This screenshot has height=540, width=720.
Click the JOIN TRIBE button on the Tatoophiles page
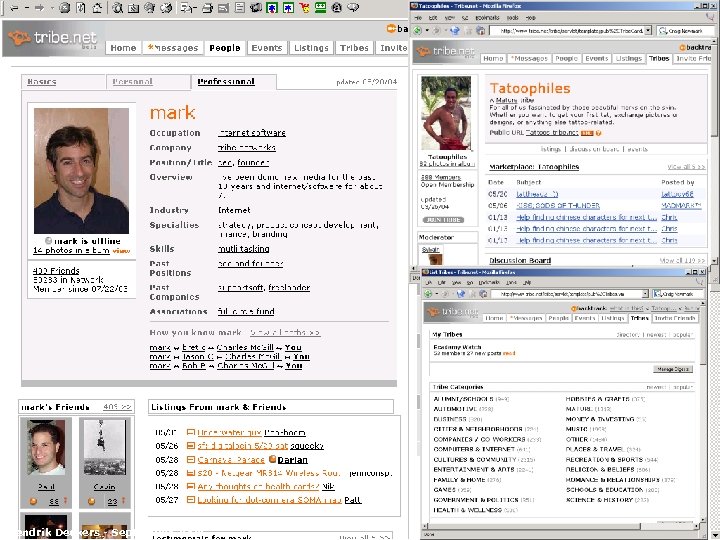(443, 220)
